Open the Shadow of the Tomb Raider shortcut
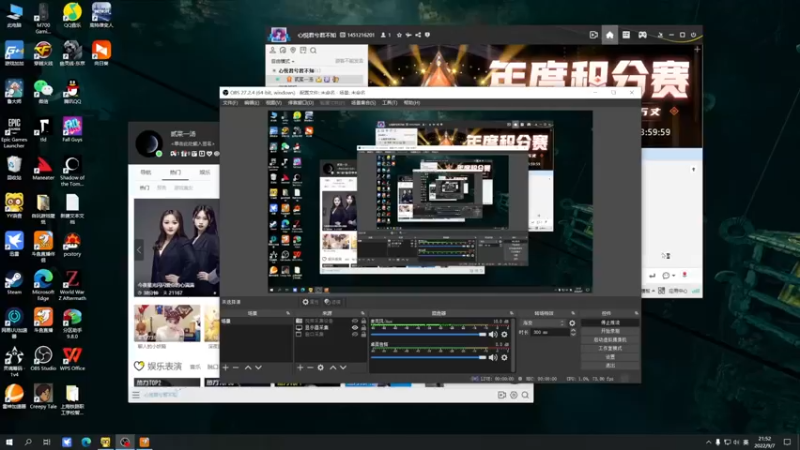 coord(72,171)
